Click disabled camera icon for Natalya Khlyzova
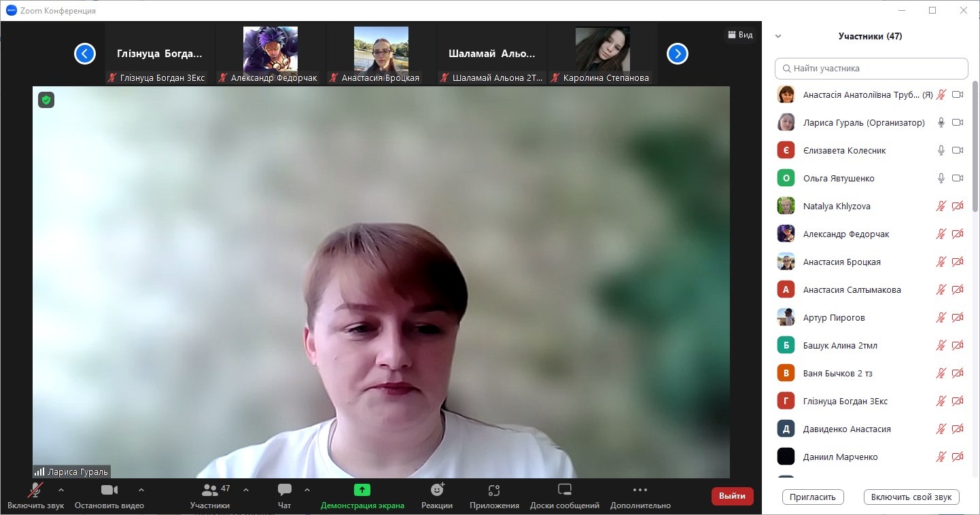The height and width of the screenshot is (515, 980). 958,206
